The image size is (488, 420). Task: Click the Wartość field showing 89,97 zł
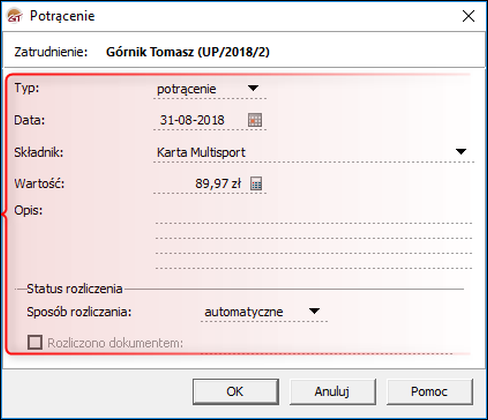click(x=201, y=184)
